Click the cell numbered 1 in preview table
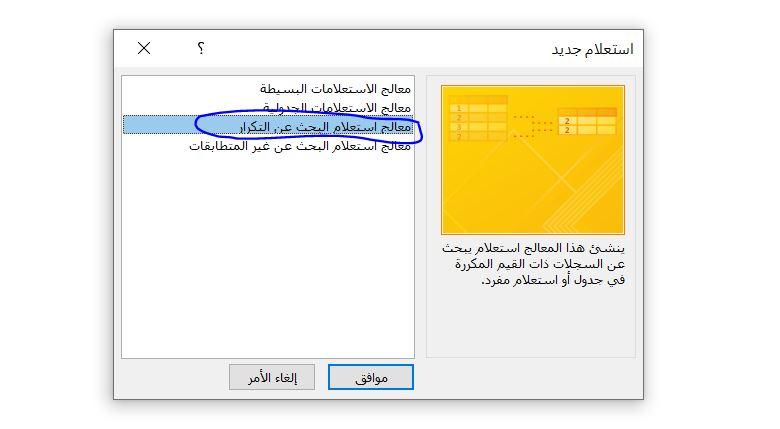The width and height of the screenshot is (780, 429). 459,108
